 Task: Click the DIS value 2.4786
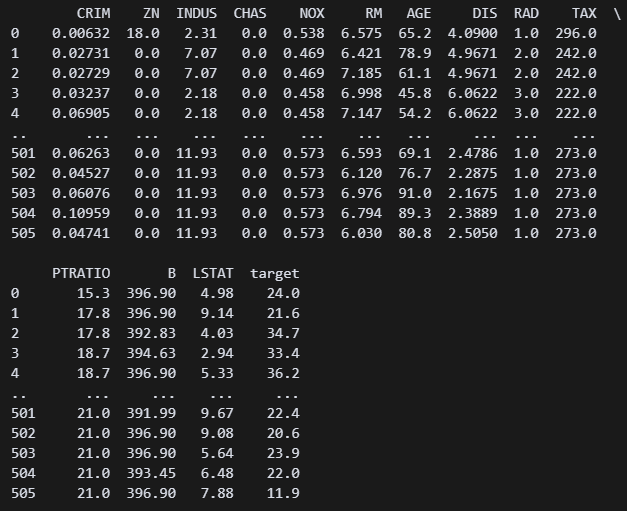coord(473,153)
